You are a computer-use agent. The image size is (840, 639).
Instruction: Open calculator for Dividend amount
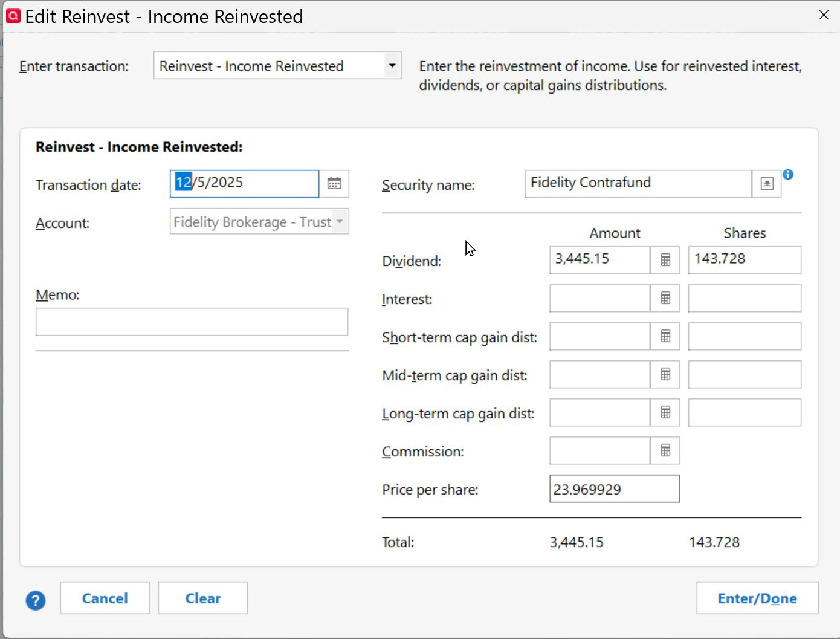tap(665, 260)
